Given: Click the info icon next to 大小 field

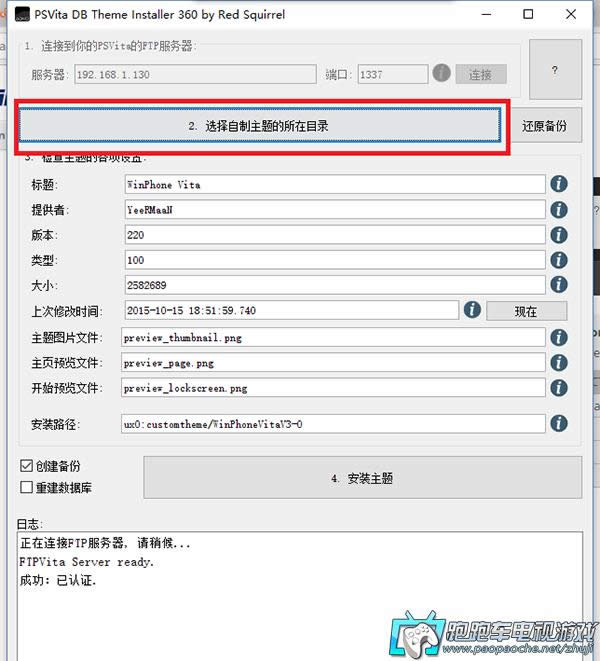Looking at the screenshot, I should [559, 285].
